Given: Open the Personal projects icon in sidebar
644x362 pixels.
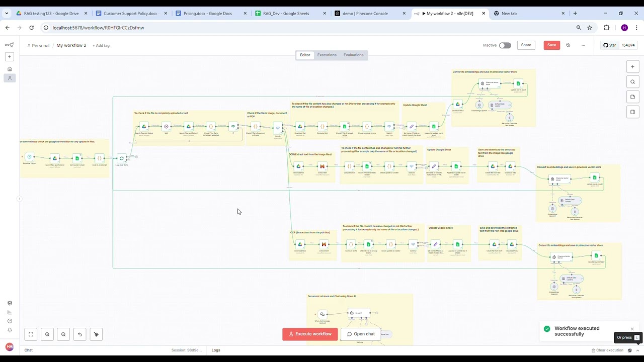Looking at the screenshot, I should click(10, 78).
